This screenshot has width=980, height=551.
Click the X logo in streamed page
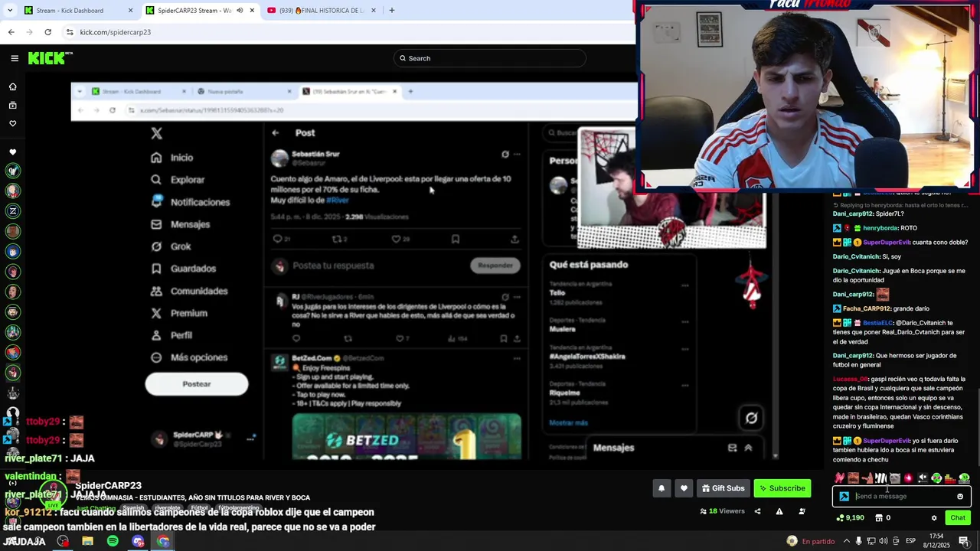coord(156,133)
